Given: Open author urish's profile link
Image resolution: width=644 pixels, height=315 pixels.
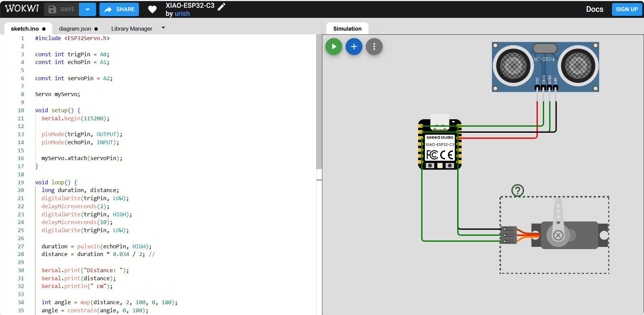Looking at the screenshot, I should tap(182, 14).
